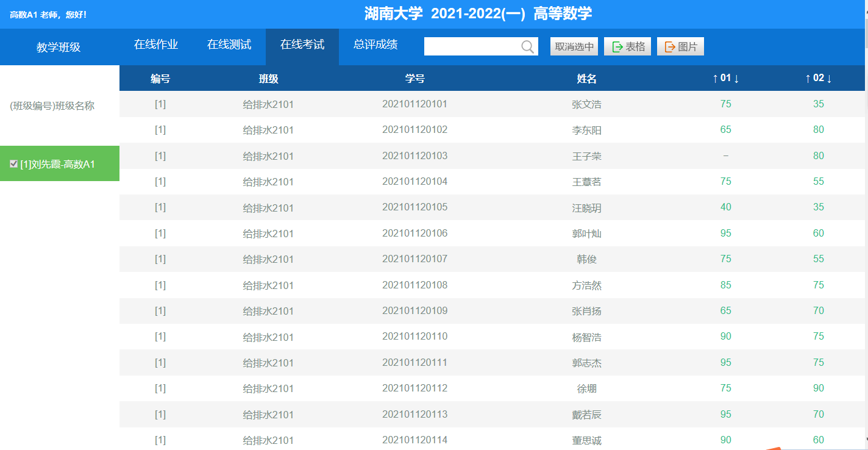Viewport: 868px width, 450px height.
Task: Sort column 01 ascending with up arrow
Action: click(x=716, y=78)
